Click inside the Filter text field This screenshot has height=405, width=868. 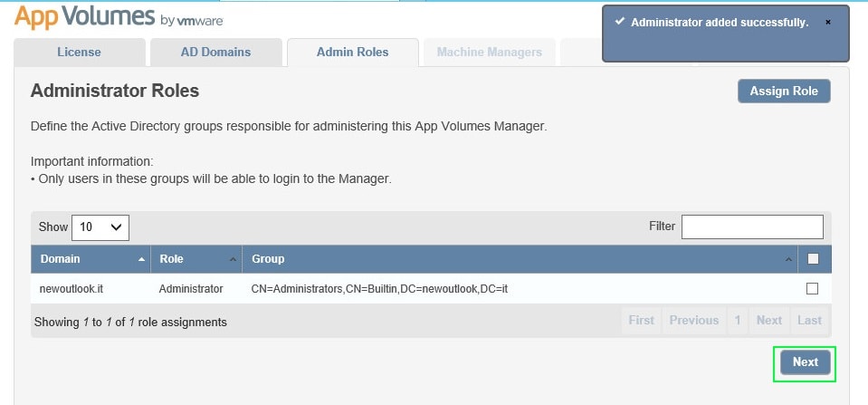pyautogui.click(x=751, y=227)
